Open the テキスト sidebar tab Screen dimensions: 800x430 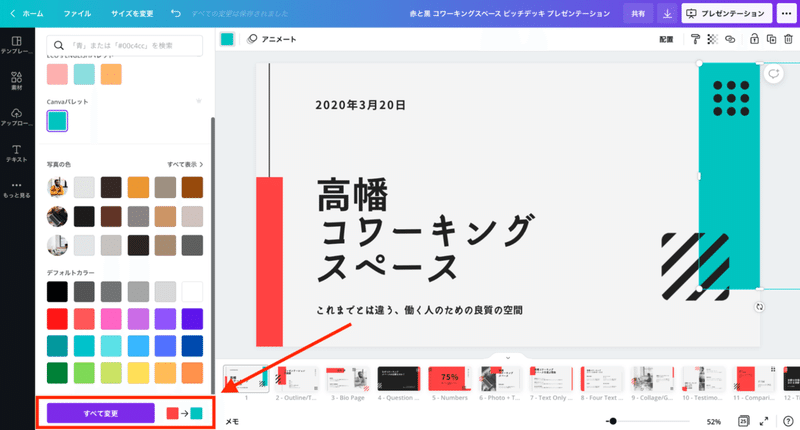(17, 153)
